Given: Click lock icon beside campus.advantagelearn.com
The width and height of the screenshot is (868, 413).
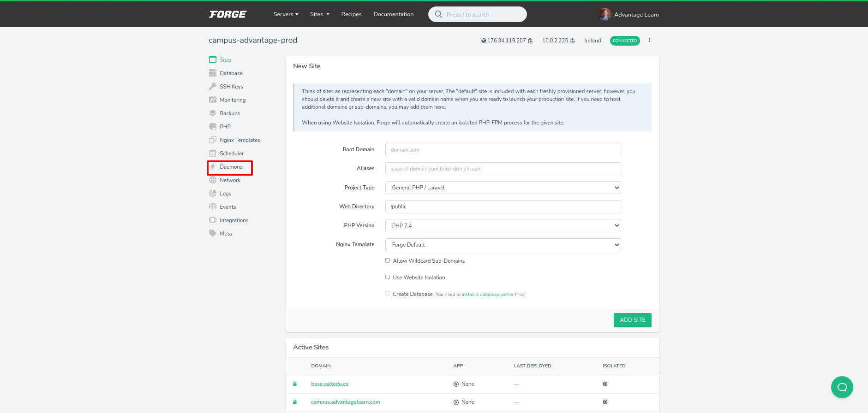Looking at the screenshot, I should (295, 401).
